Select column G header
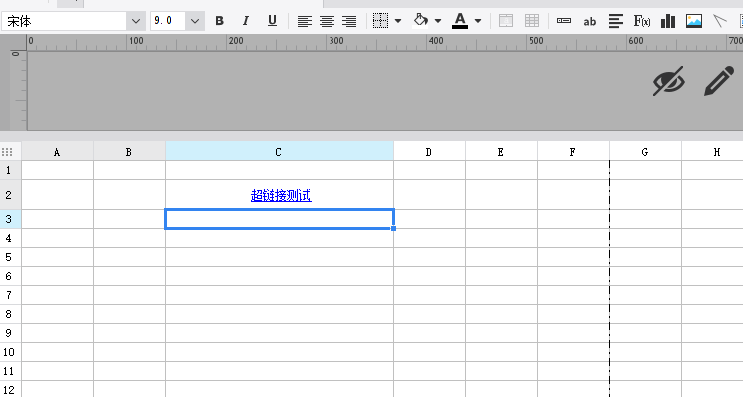Screen dimensions: 743x397 pyautogui.click(x=645, y=152)
